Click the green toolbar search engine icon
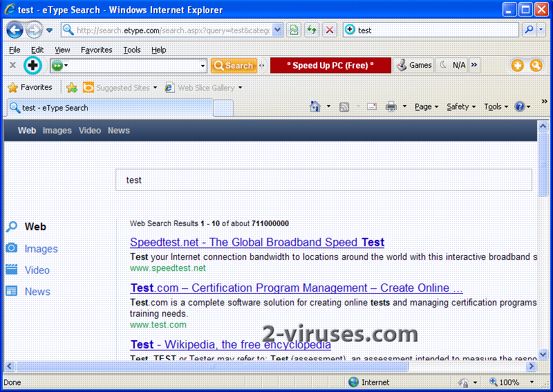Screen dimensions: 553x392 coord(57,66)
